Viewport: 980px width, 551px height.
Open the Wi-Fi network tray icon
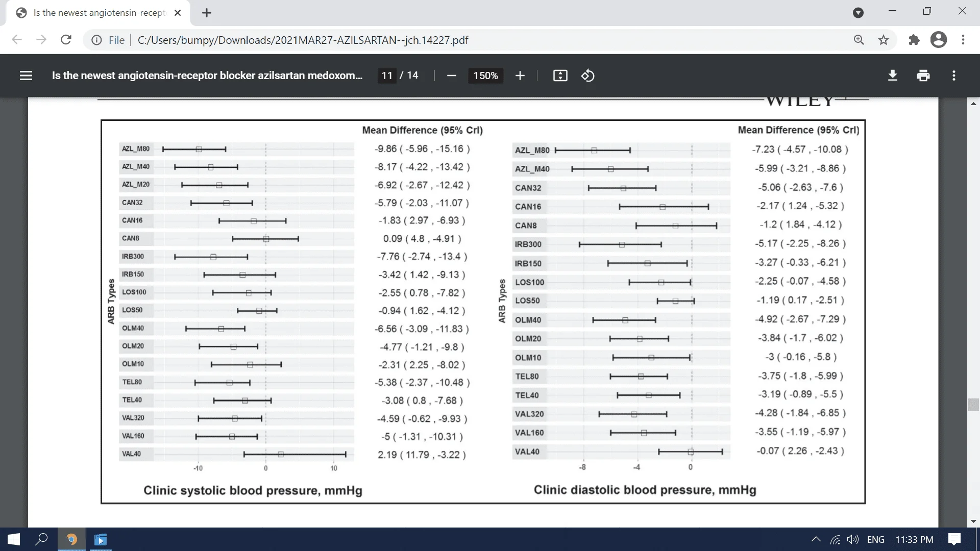point(835,539)
